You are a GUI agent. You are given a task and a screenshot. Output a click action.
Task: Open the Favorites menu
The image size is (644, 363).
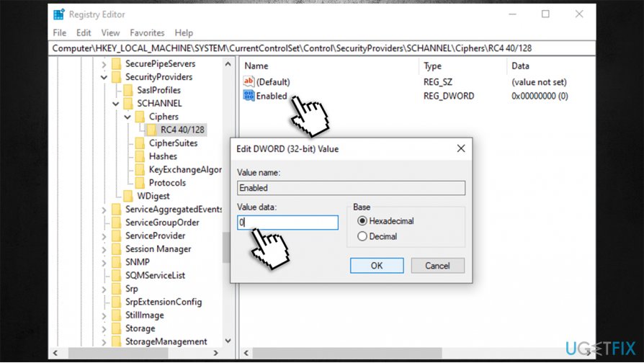[147, 33]
